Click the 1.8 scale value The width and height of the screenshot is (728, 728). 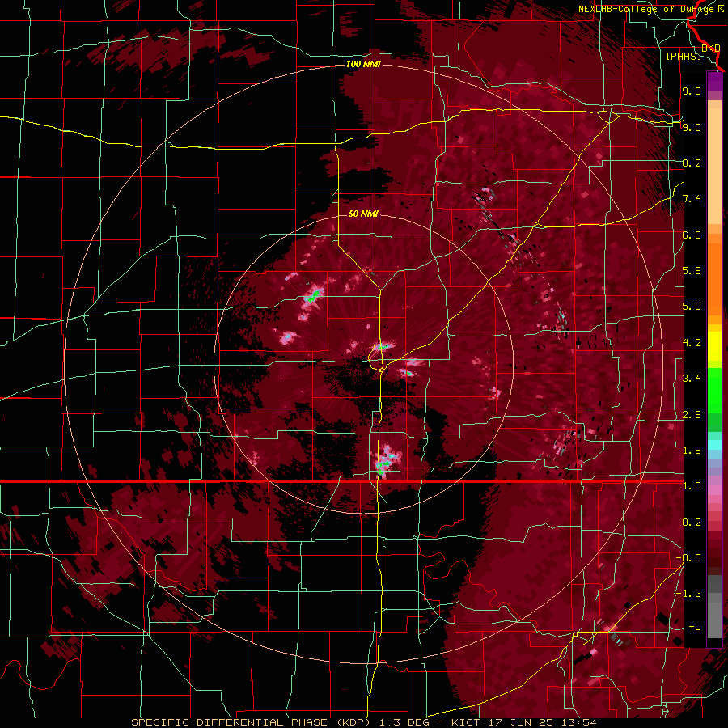(692, 451)
